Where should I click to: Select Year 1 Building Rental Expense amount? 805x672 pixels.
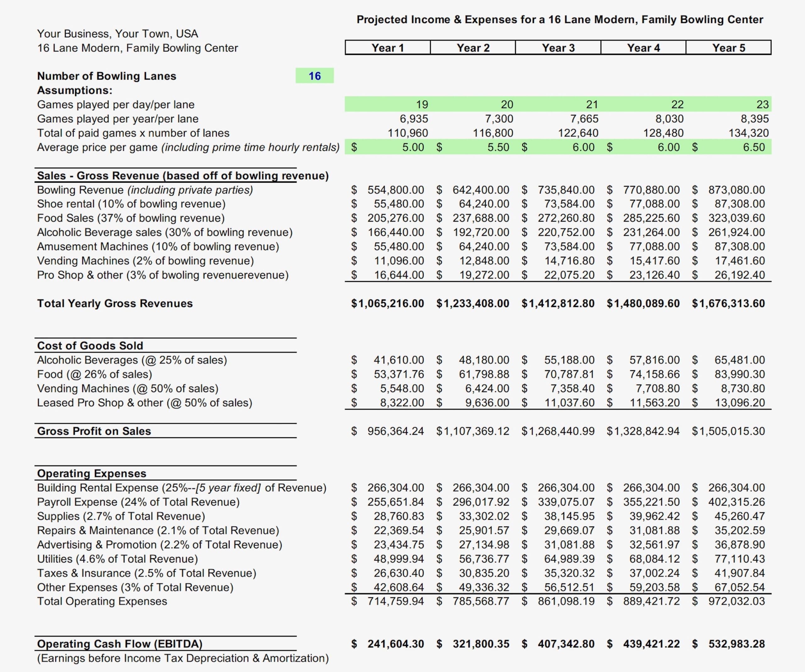pos(387,488)
